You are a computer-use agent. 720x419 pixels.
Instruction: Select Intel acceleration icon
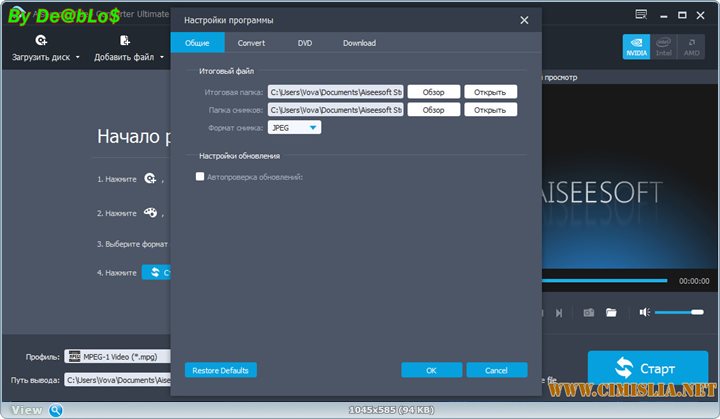(x=663, y=47)
